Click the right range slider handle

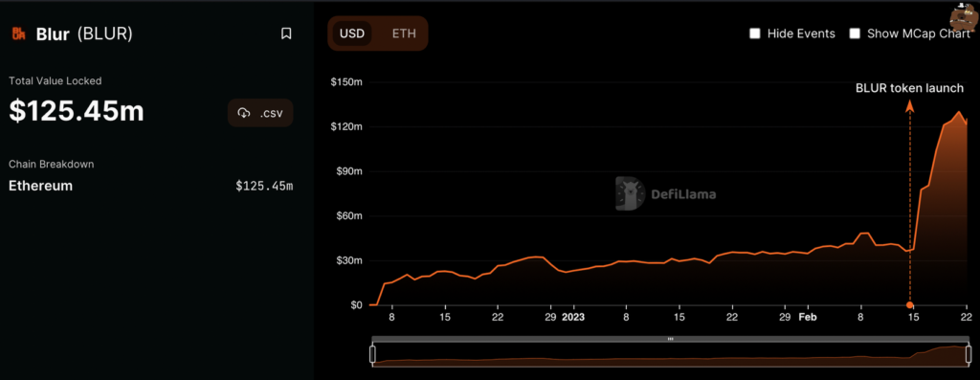pos(969,354)
